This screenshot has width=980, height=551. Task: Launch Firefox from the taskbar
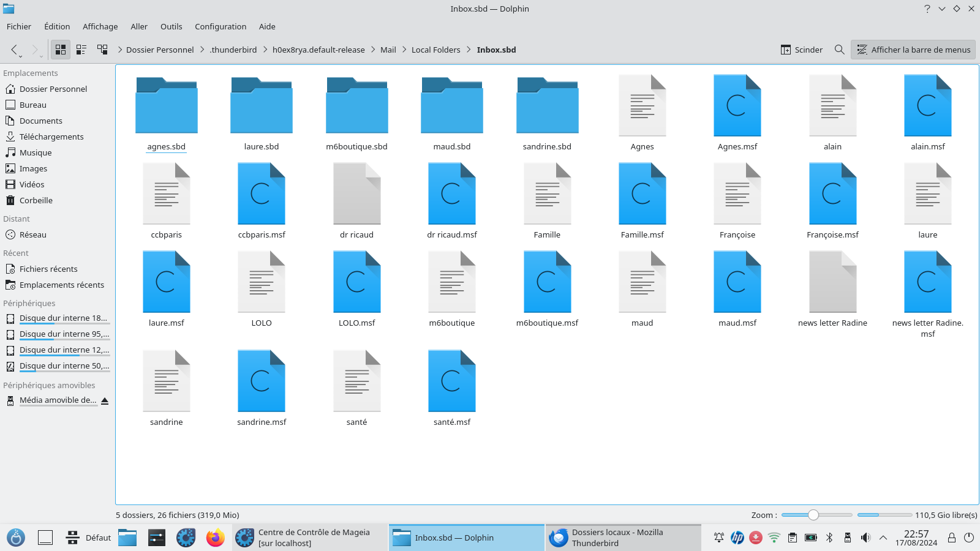tap(215, 538)
